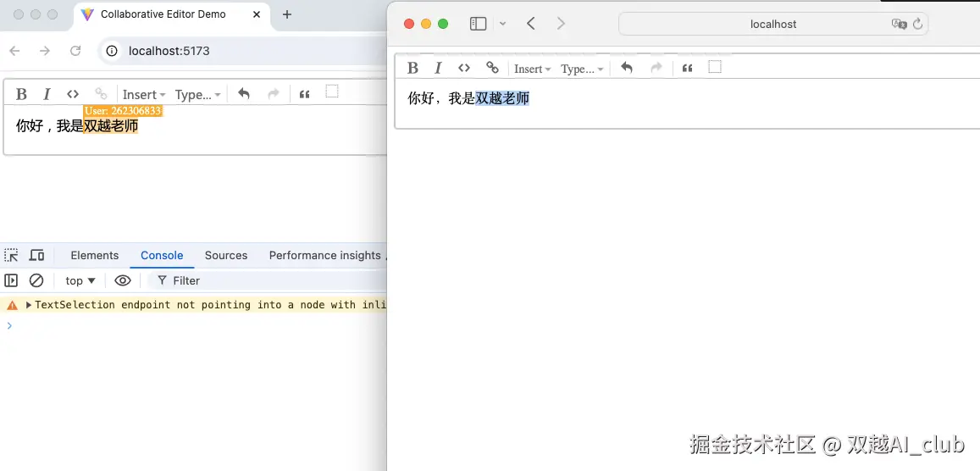
Task: Toggle italic in Chrome editor toolbar
Action: click(x=47, y=94)
